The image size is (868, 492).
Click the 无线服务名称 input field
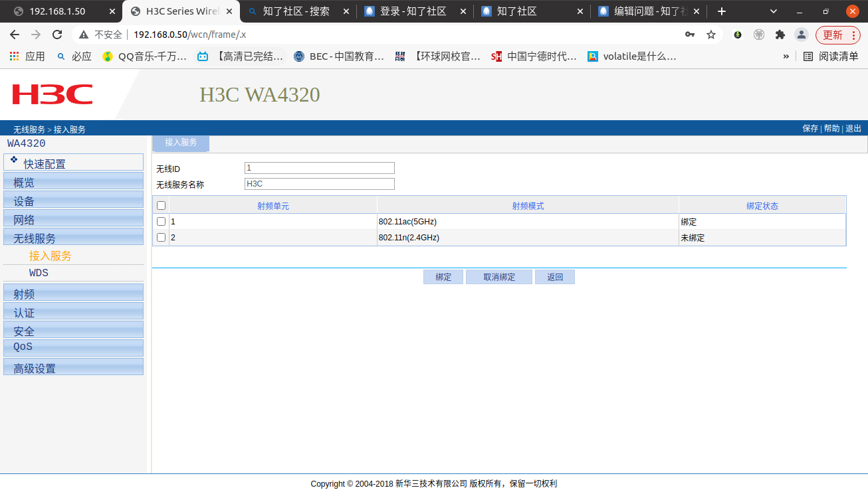click(320, 184)
